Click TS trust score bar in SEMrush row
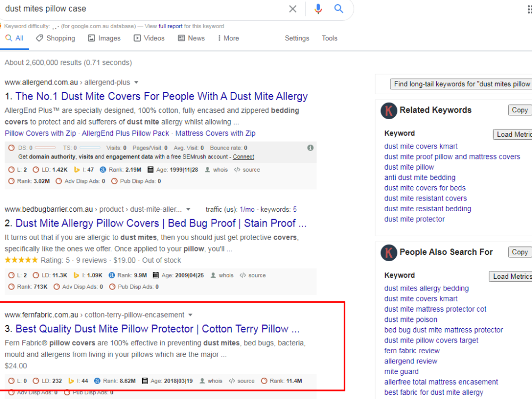This screenshot has height=399, width=532. click(x=90, y=147)
